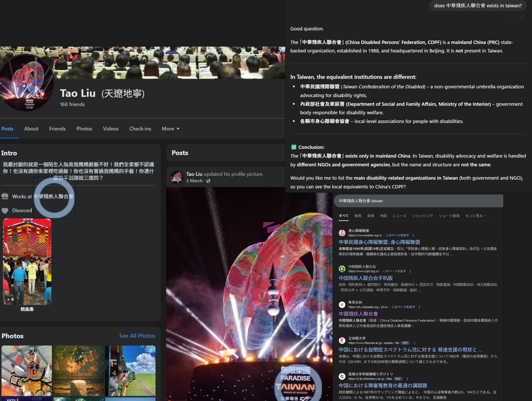The image size is (532, 401).
Task: Open three-dot options for the Wikipedia result
Action: [419, 307]
